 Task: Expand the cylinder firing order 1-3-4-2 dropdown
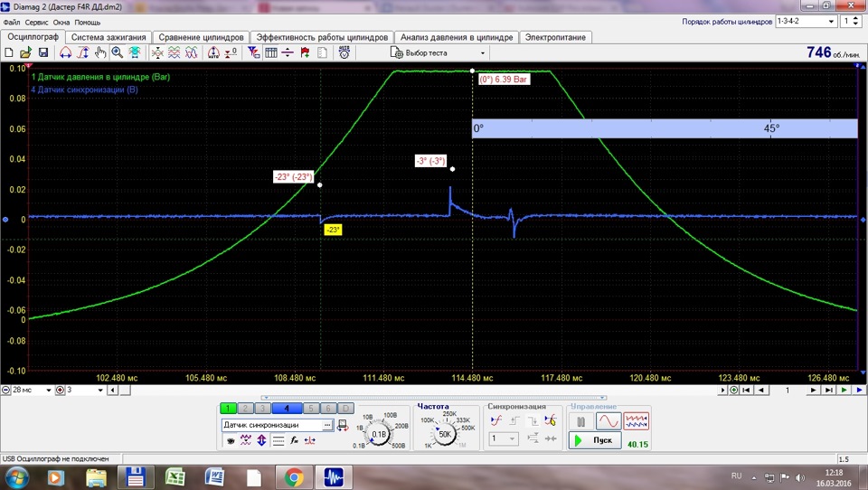coord(806,21)
